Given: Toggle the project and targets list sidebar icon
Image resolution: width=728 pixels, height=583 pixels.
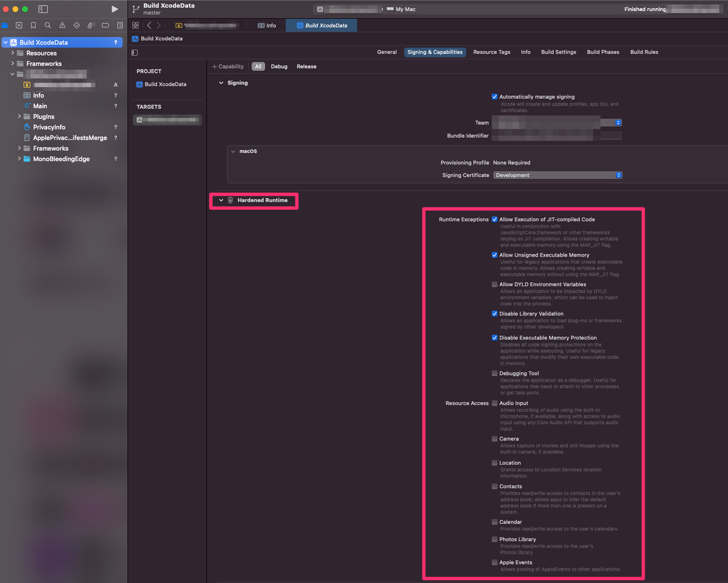Looking at the screenshot, I should tap(135, 52).
